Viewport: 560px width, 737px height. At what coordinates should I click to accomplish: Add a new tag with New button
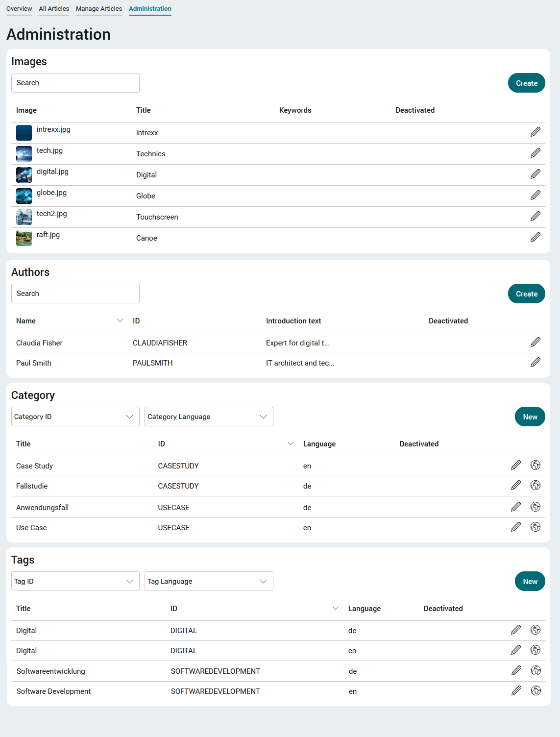tap(530, 581)
